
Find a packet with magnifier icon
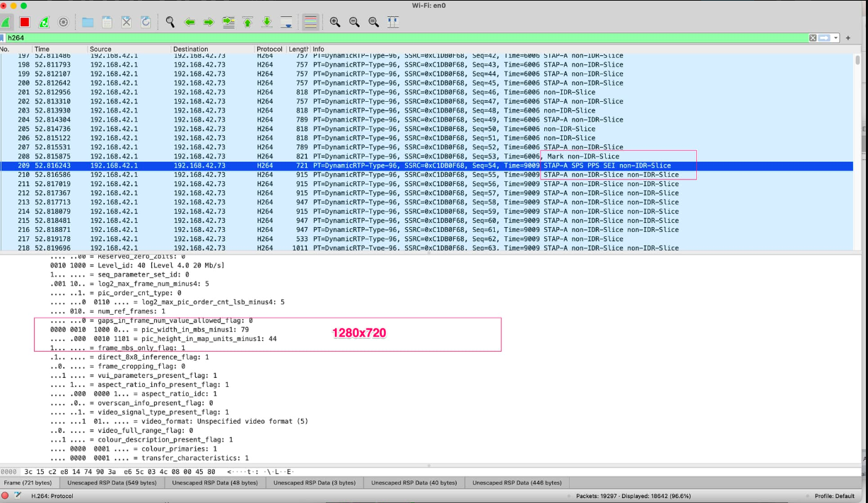[x=170, y=22]
